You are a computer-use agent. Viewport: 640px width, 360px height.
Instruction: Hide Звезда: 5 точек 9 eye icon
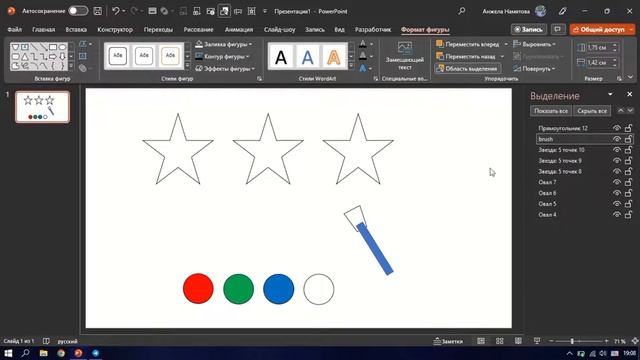[616, 161]
